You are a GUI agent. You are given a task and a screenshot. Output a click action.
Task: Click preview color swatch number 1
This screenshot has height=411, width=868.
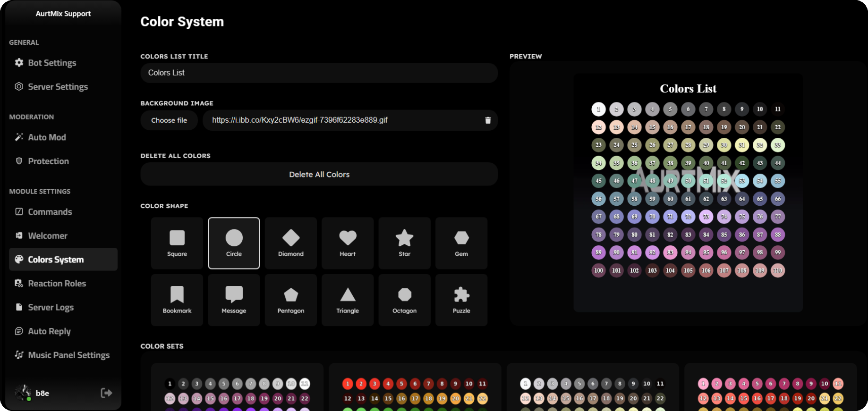click(598, 109)
